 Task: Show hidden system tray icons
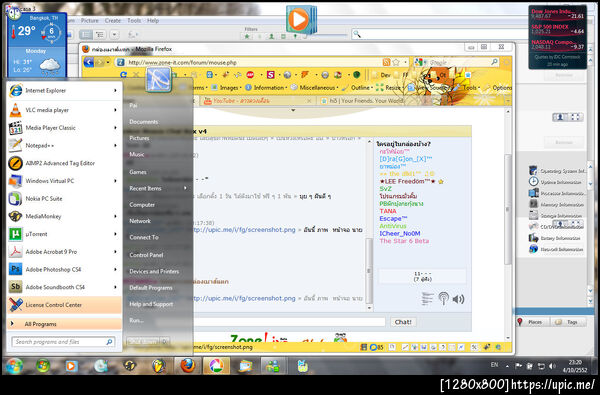tap(507, 366)
